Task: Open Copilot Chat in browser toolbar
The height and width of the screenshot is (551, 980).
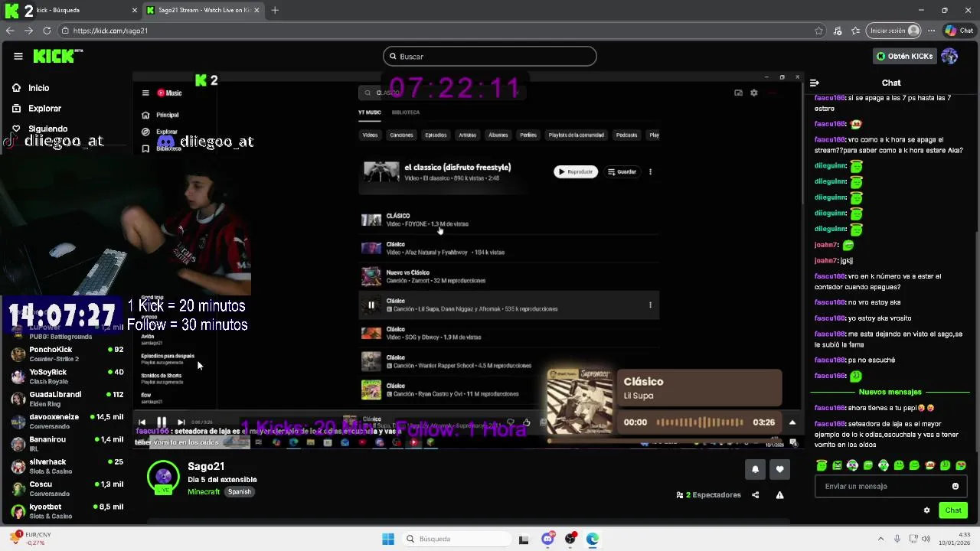Action: (959, 31)
